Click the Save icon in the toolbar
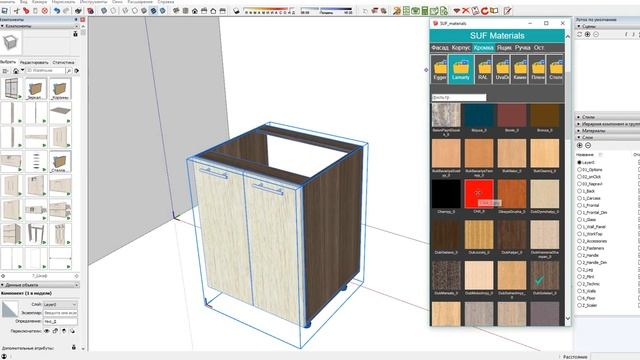The height and width of the screenshot is (360, 640). point(4,11)
